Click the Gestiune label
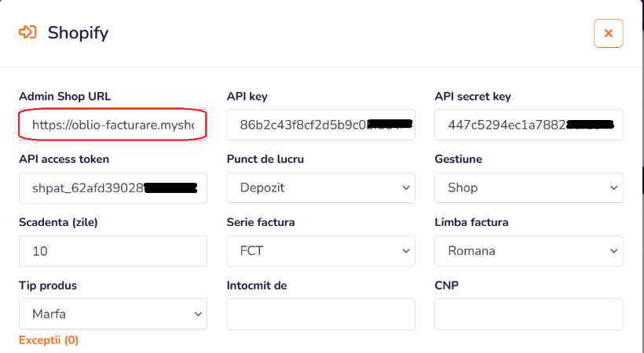This screenshot has width=644, height=353. click(459, 159)
